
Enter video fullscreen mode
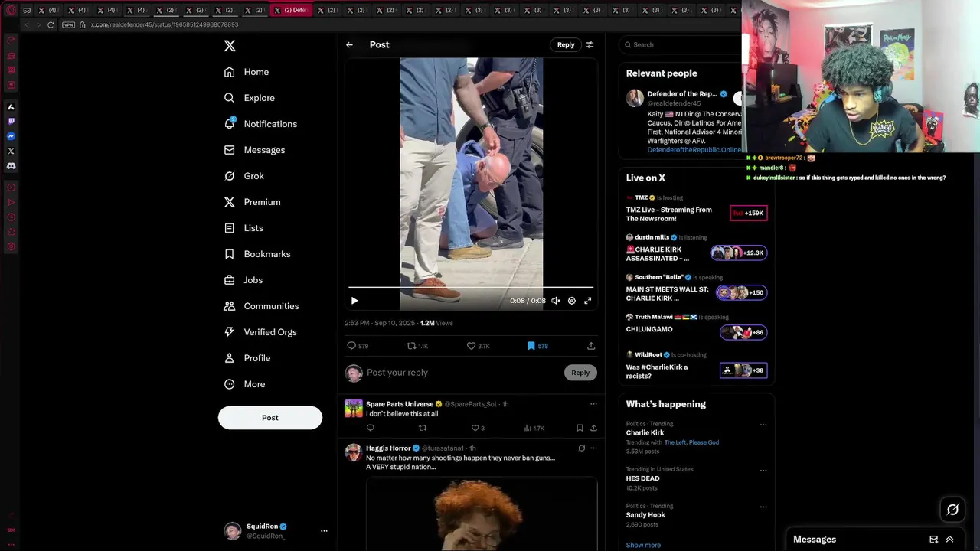588,301
